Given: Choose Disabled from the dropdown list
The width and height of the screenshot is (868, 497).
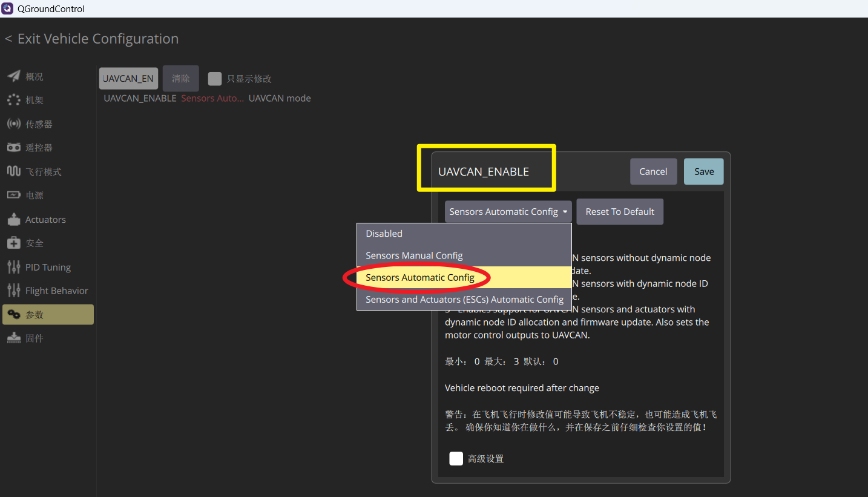Looking at the screenshot, I should click(464, 234).
